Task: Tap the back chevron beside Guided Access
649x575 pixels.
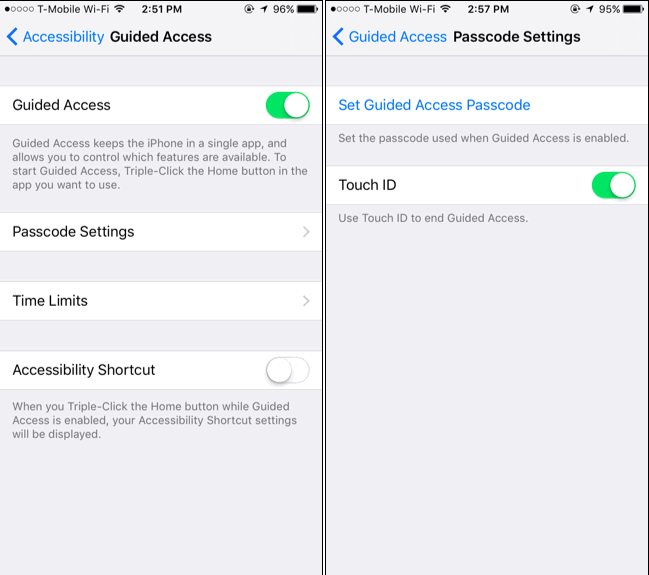Action: pos(338,37)
